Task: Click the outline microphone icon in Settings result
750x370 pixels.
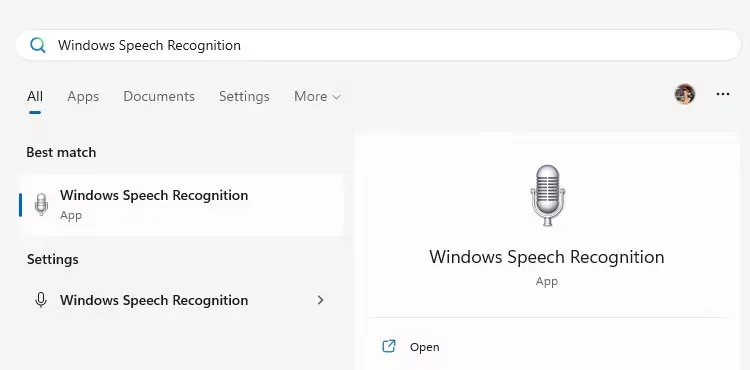Action: 41,300
